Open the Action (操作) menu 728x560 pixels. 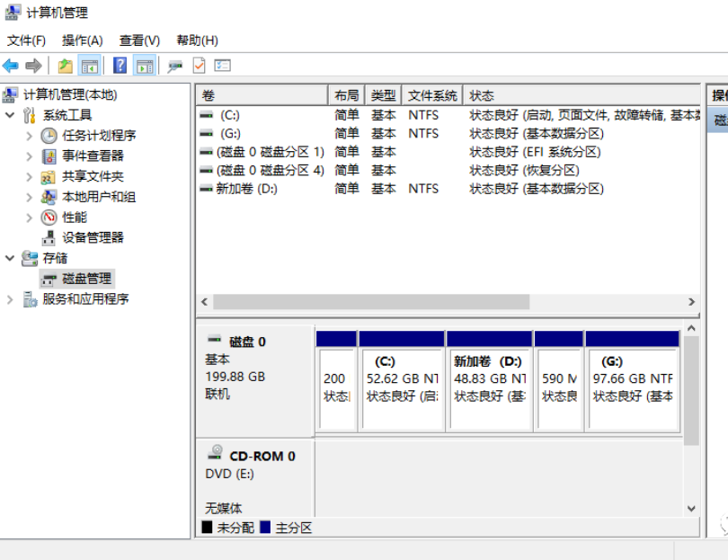pos(82,40)
